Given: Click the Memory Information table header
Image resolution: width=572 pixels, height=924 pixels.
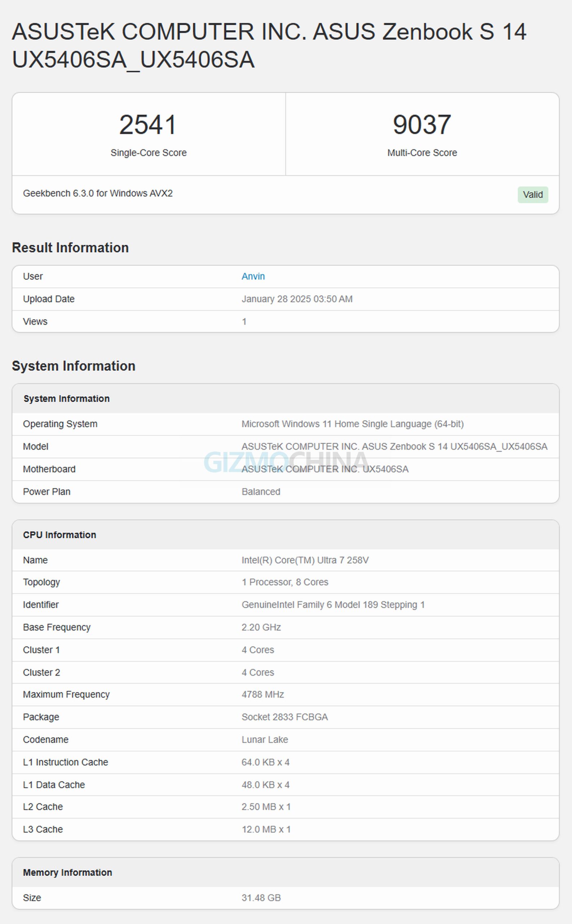Looking at the screenshot, I should [x=67, y=872].
